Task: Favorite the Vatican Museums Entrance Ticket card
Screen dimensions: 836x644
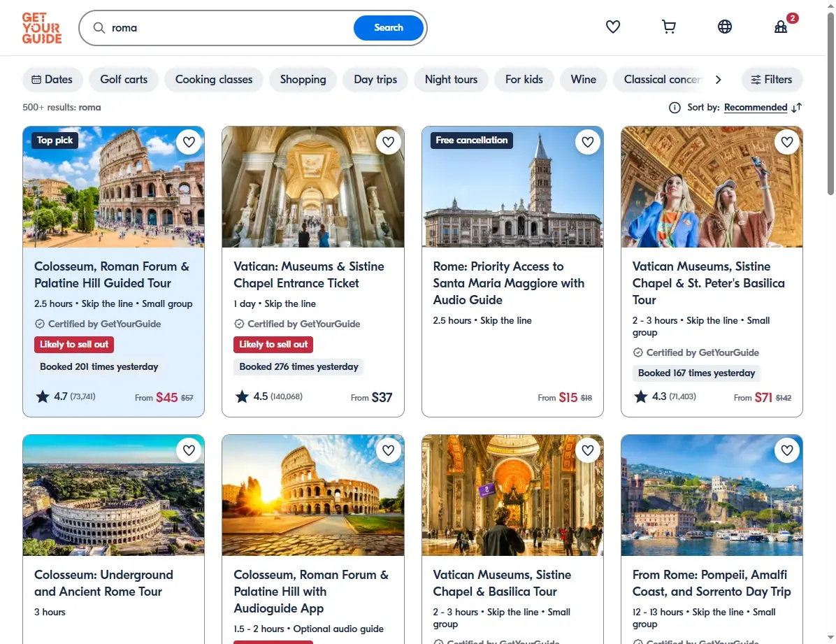Action: (388, 142)
